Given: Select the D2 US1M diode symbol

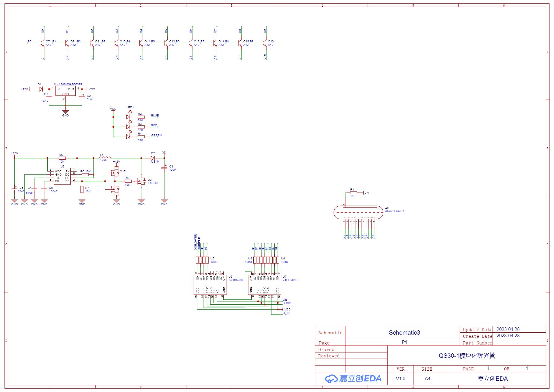Looking at the screenshot, I should (x=153, y=158).
